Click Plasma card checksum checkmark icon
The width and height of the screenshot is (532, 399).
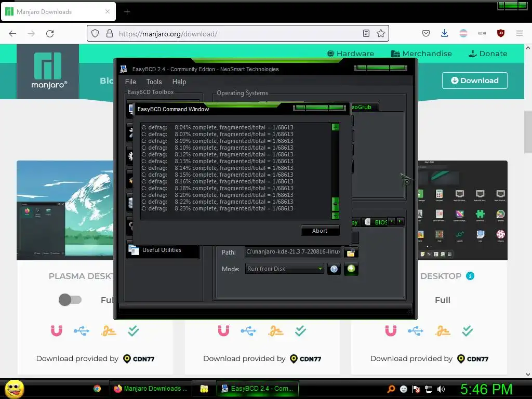134,330
